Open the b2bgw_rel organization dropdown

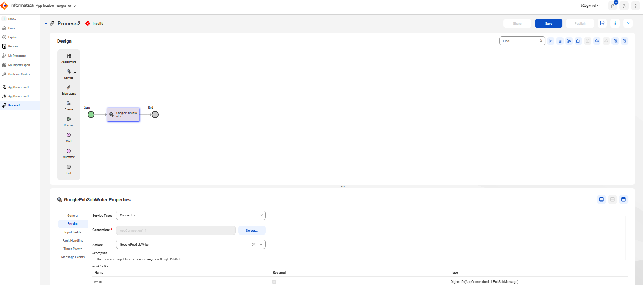point(590,6)
